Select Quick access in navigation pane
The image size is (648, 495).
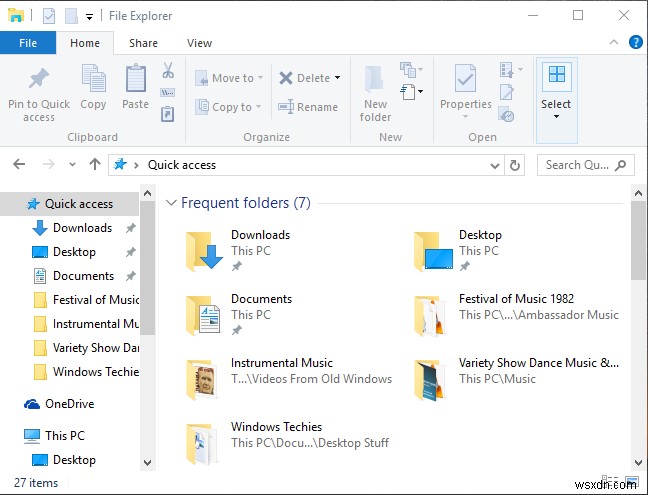pyautogui.click(x=69, y=204)
